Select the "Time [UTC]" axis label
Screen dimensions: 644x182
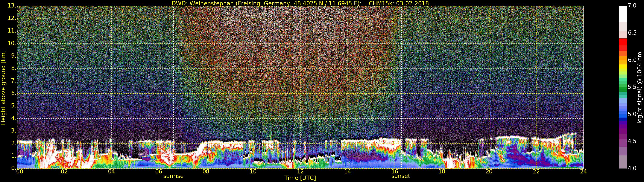click(300, 178)
